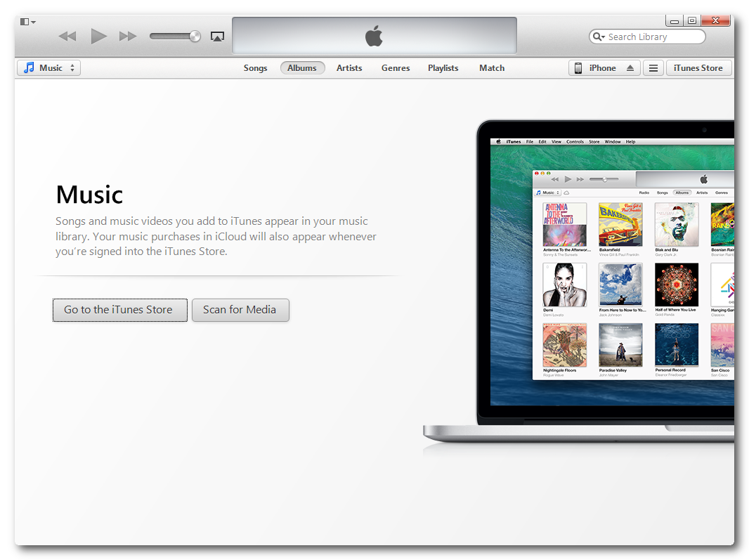This screenshot has width=749, height=560.
Task: Adjust the volume slider knob
Action: [195, 37]
